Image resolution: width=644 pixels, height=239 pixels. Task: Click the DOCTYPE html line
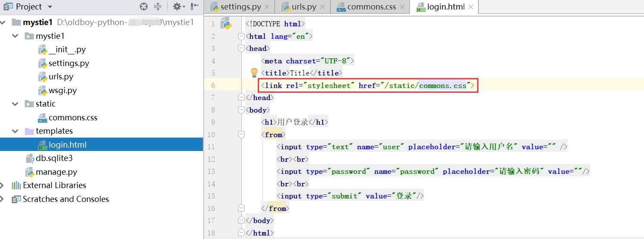point(275,24)
